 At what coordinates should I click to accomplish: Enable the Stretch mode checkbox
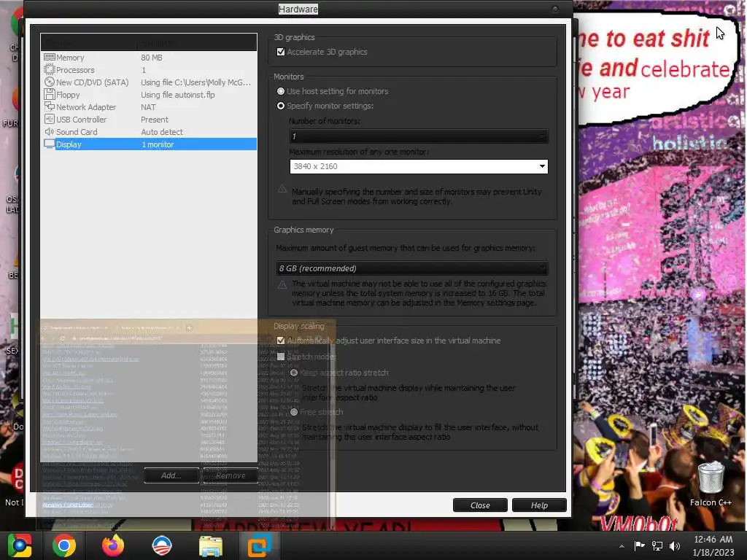(x=281, y=356)
